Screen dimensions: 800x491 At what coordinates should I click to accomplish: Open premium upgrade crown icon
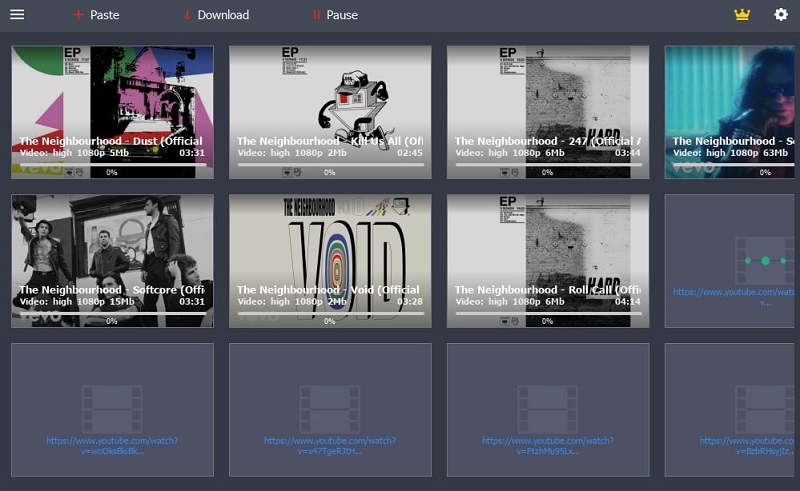[x=742, y=14]
